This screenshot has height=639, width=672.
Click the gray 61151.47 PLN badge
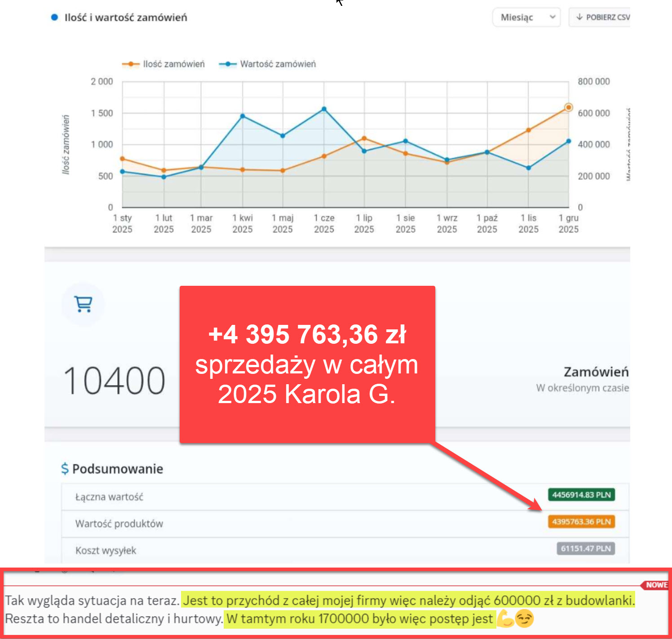point(585,549)
